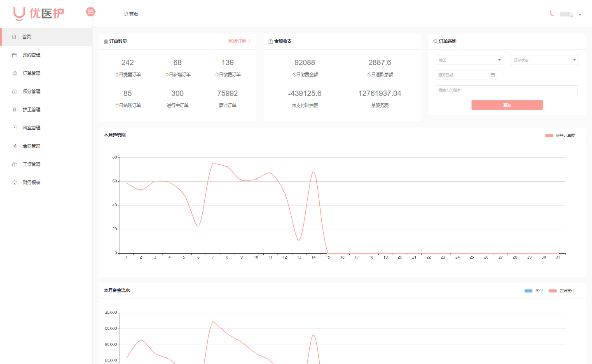
Task: Click the 12761937.04 总服务费 value
Action: 380,93
